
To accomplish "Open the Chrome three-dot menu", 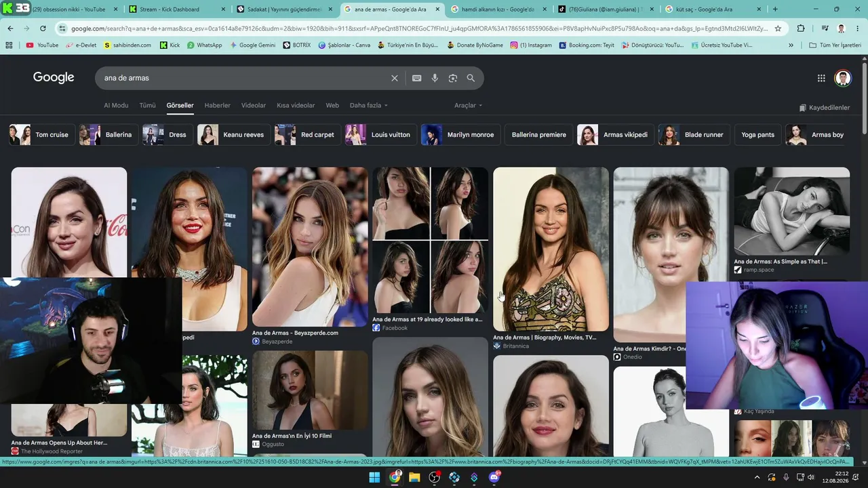I will click(858, 28).
